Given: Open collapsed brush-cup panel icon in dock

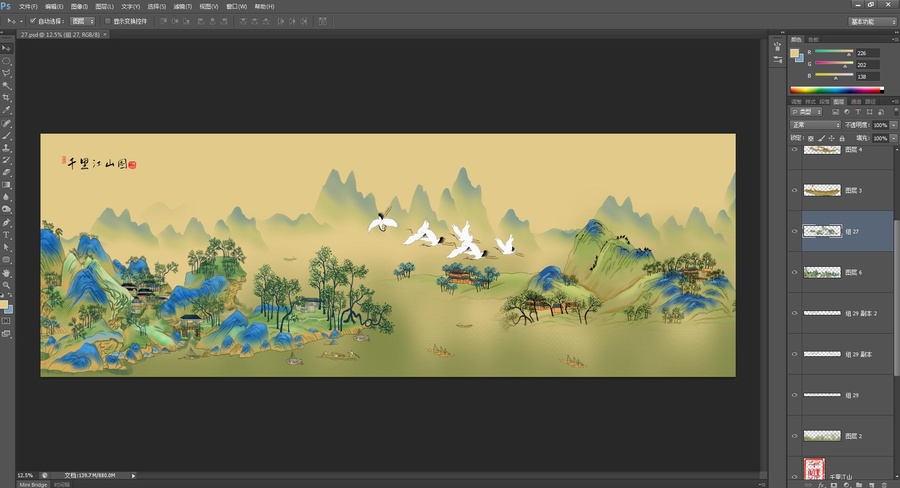Looking at the screenshot, I should point(778,47).
